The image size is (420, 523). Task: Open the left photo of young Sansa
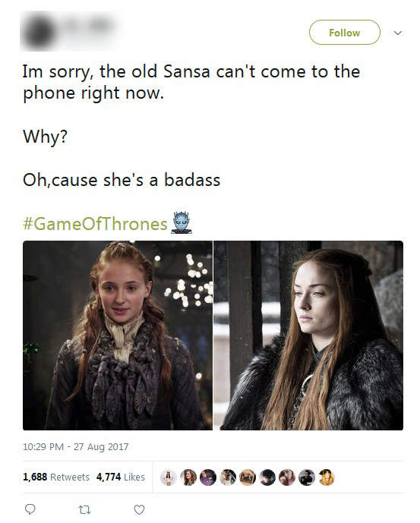click(x=118, y=336)
